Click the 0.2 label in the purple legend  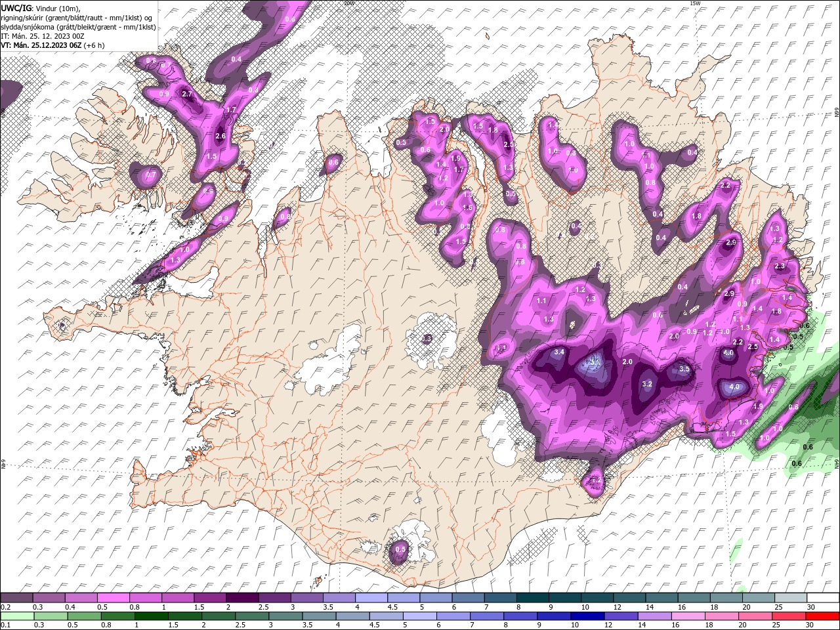[x=5, y=607]
